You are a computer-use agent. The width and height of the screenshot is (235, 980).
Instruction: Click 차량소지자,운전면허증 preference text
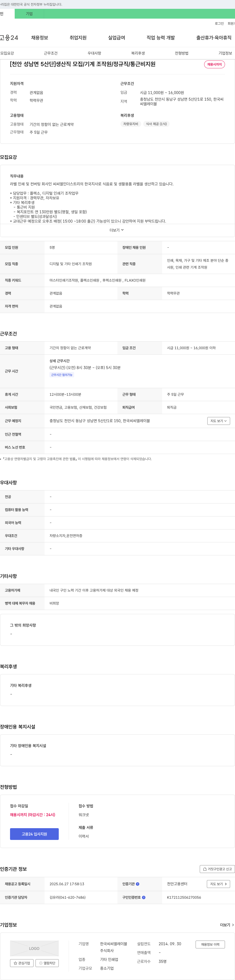click(x=66, y=536)
